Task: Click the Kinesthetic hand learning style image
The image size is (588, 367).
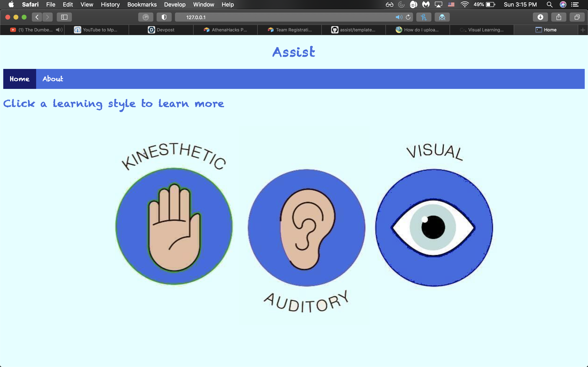Action: (174, 226)
